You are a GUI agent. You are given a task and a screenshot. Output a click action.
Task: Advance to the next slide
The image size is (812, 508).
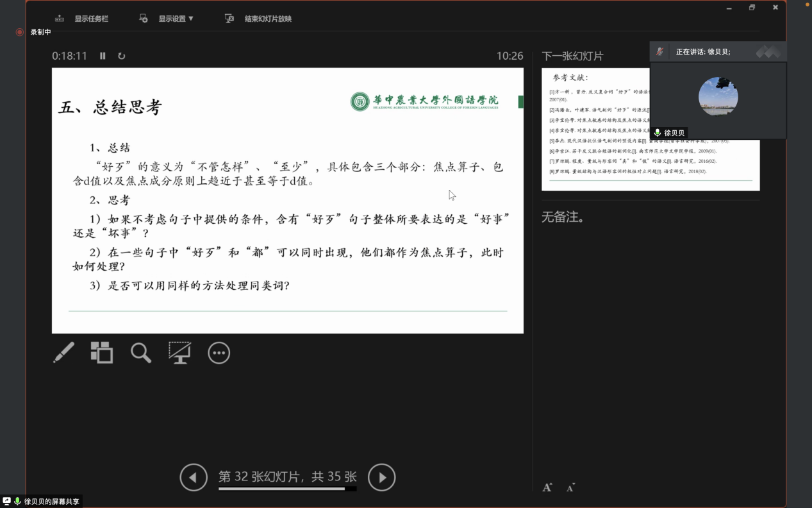(x=382, y=477)
